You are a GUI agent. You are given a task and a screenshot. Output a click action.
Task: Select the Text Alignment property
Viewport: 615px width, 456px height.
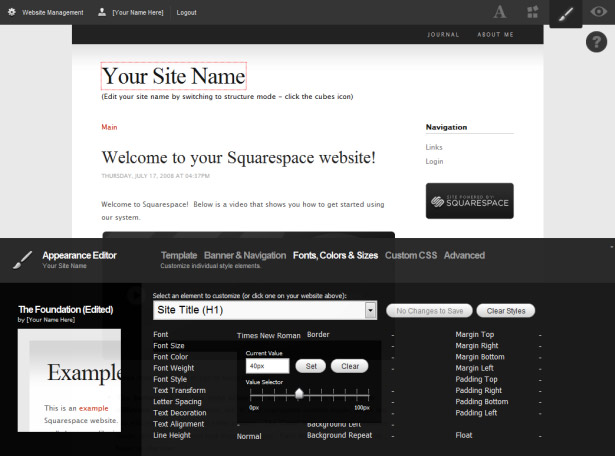(178, 424)
